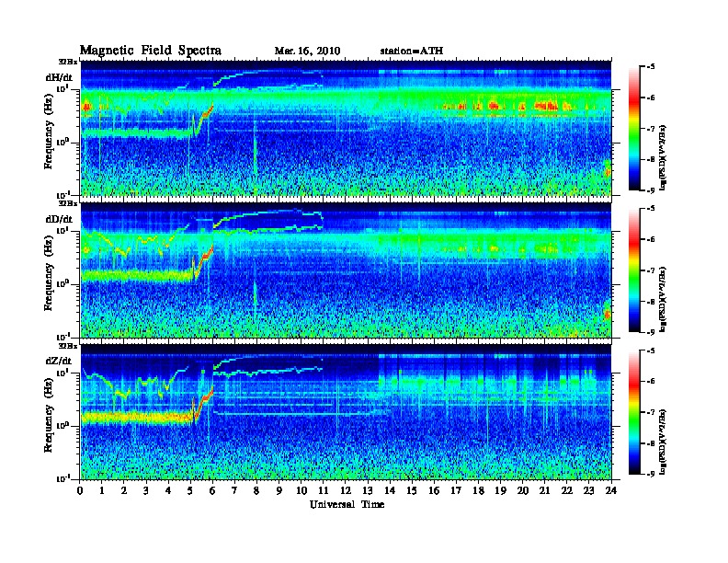Click the 'dD/dt' panel label
The image size is (728, 563).
59,219
